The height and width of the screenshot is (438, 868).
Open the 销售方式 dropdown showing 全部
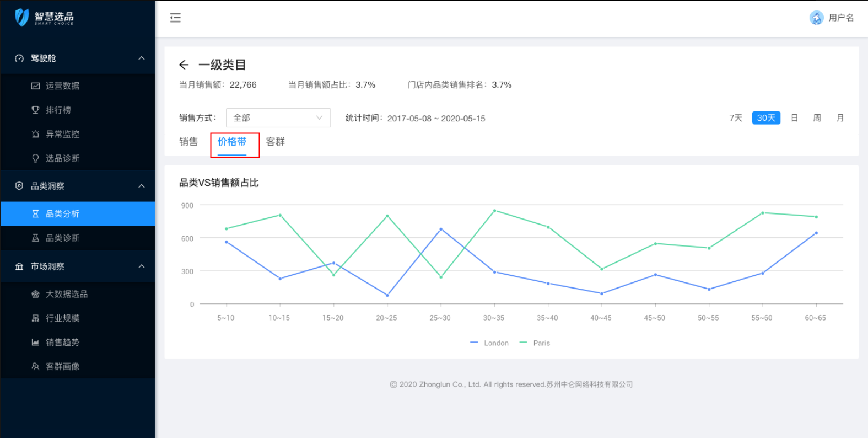(x=278, y=118)
